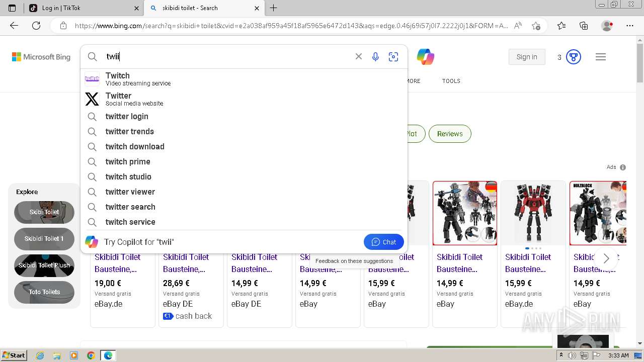The height and width of the screenshot is (362, 644).
Task: Click the Sign in button
Action: tap(527, 57)
